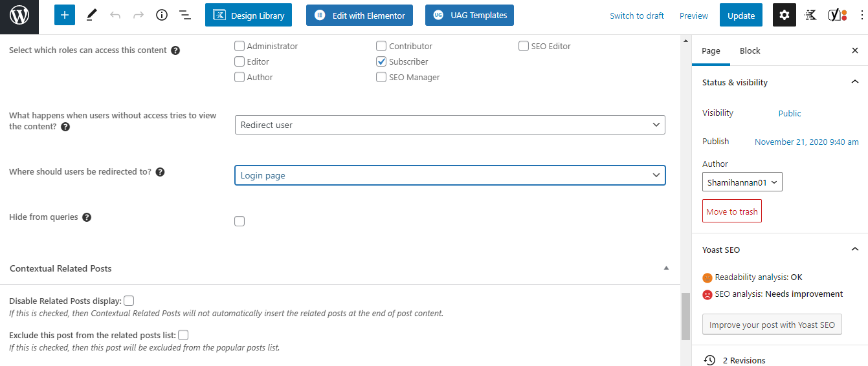Click the WordPress logo icon
This screenshot has width=868, height=366.
tap(19, 16)
